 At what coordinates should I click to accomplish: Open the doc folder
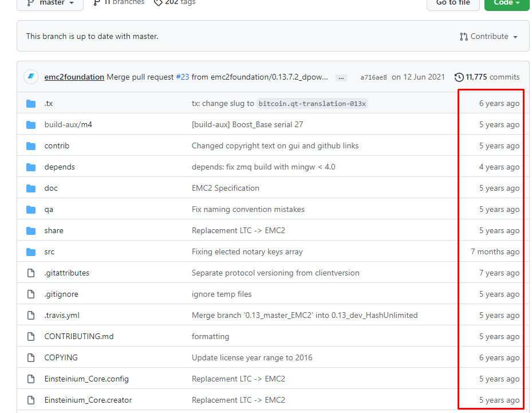point(51,188)
